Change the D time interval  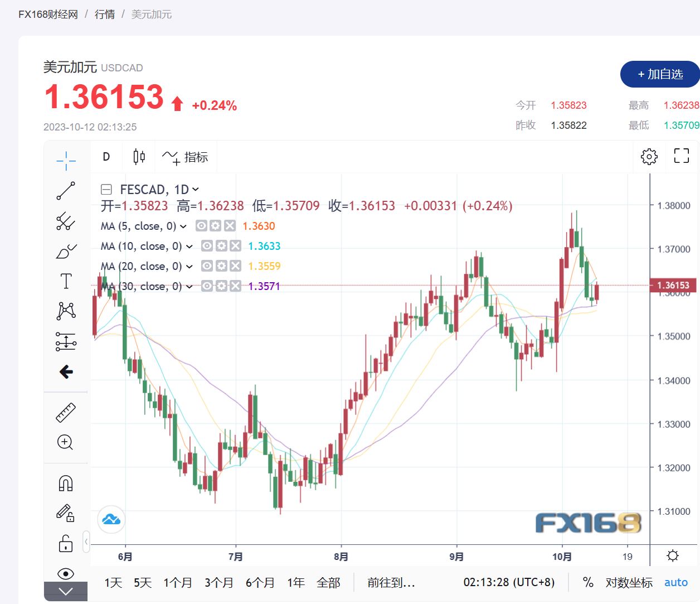106,157
